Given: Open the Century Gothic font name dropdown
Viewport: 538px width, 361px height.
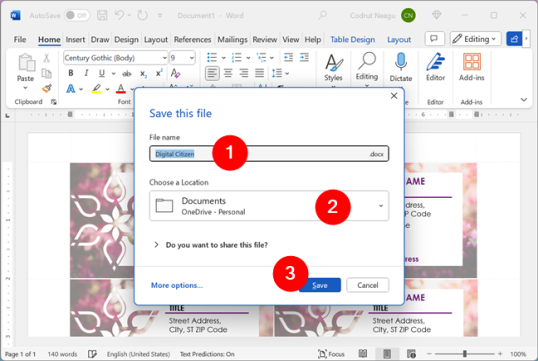Looking at the screenshot, I should click(165, 58).
